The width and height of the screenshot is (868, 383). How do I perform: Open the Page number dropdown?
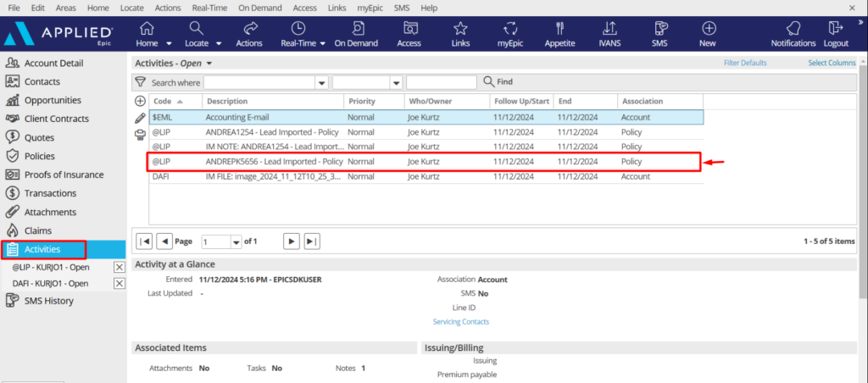236,241
